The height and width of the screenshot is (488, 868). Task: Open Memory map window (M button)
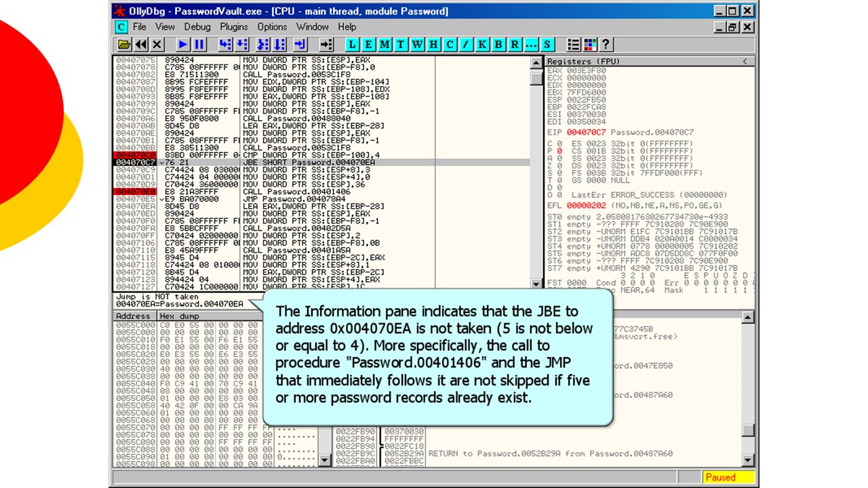coord(385,45)
